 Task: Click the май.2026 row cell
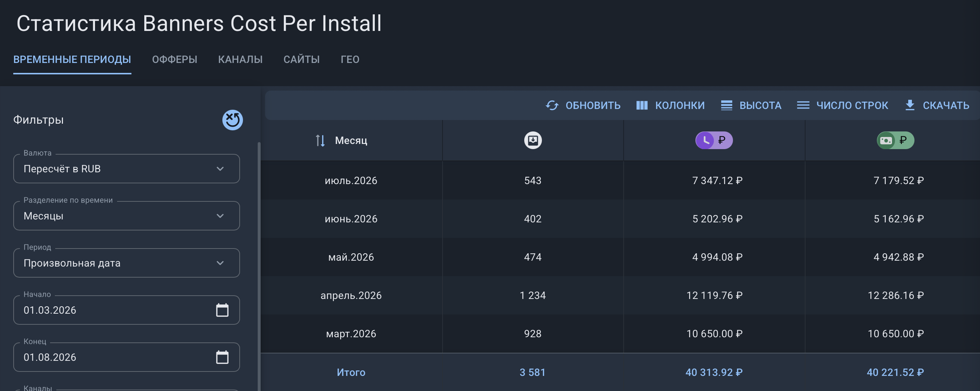click(351, 257)
